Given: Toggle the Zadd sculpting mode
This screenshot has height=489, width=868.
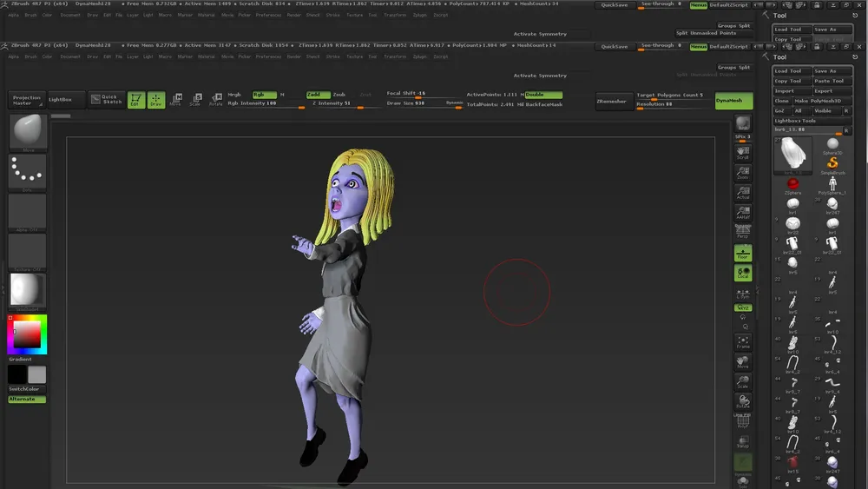Looking at the screenshot, I should point(318,94).
